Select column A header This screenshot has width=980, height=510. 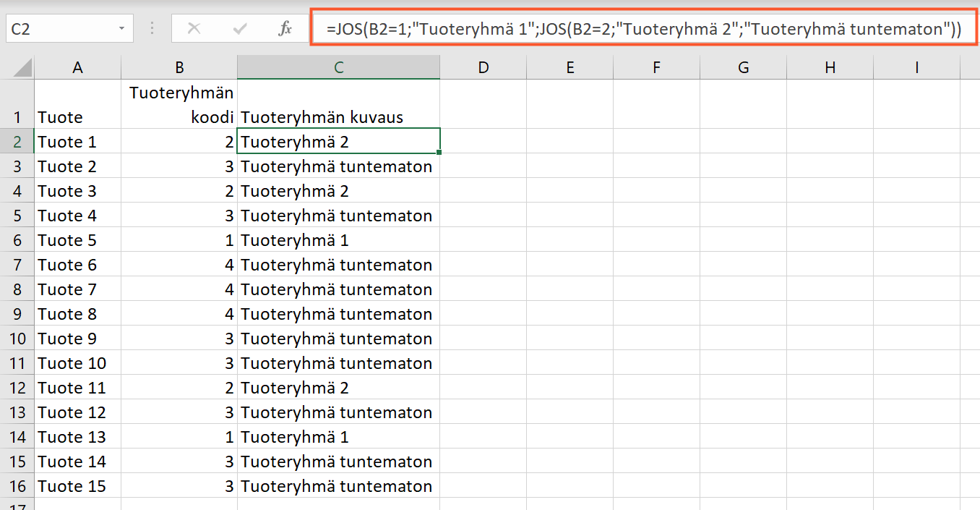pos(78,68)
